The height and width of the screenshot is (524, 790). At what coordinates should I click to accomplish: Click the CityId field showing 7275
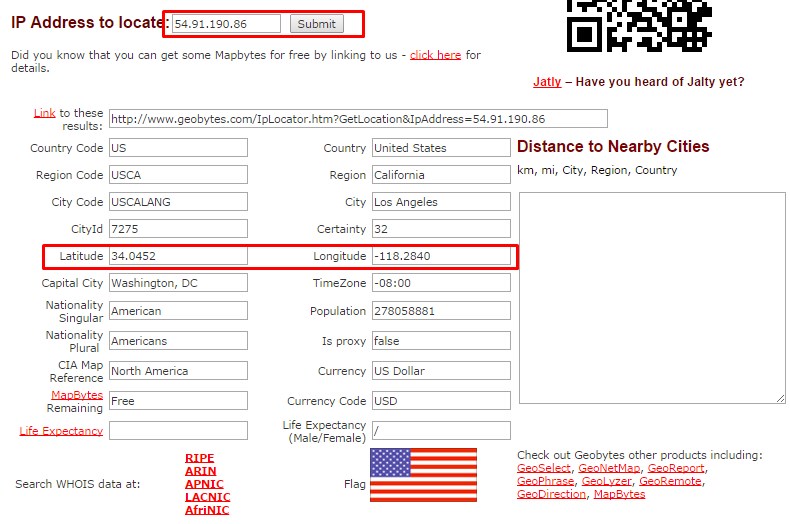tap(178, 229)
